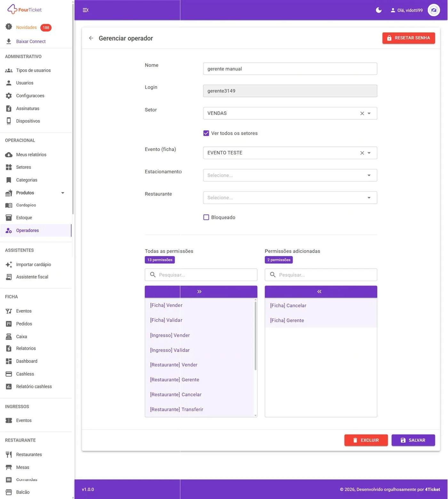The image size is (448, 499).
Task: Click the FourTicket logo
Action: 25,9
